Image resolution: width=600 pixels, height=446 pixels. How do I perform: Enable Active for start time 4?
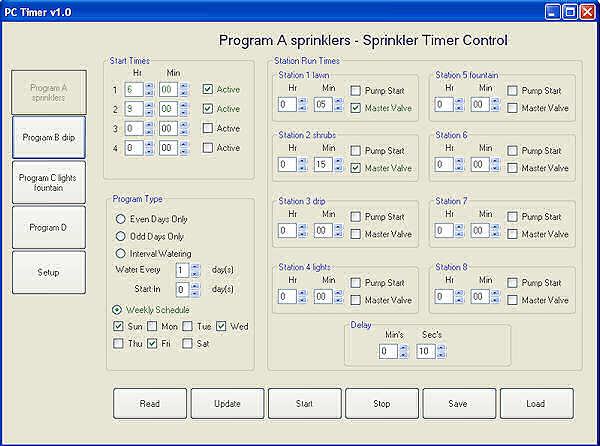(208, 148)
